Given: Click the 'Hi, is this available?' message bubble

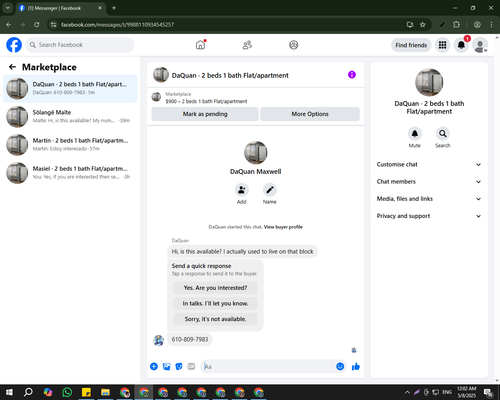Looking at the screenshot, I should point(242,251).
